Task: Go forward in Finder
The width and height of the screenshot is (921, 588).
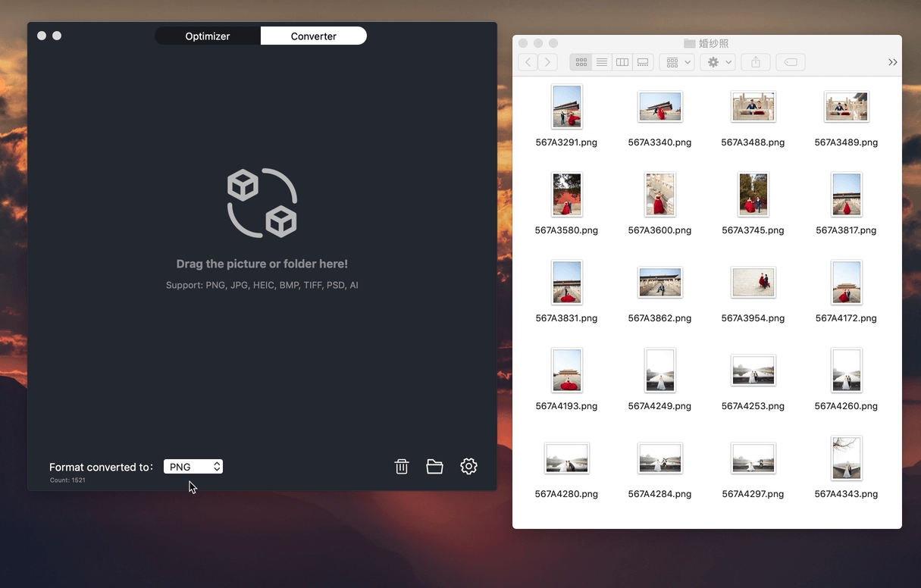Action: (547, 62)
